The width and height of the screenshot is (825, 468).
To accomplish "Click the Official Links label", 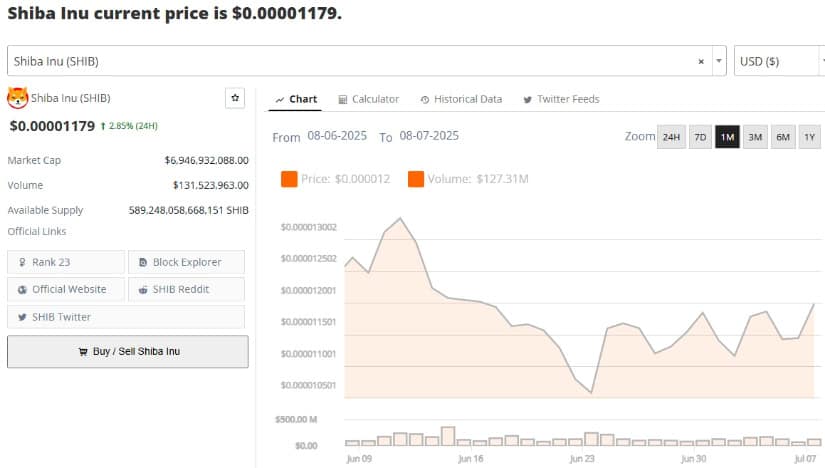I will point(37,232).
